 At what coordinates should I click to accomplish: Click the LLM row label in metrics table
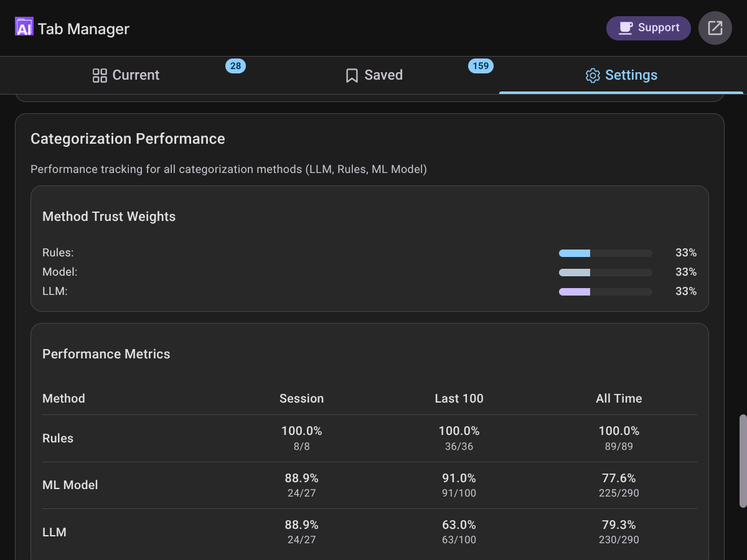pyautogui.click(x=54, y=533)
